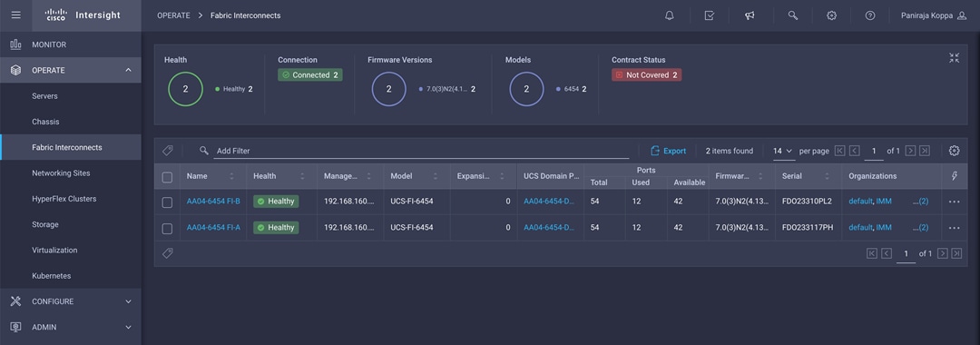Click the top page number field
This screenshot has height=345, width=980.
(x=874, y=152)
